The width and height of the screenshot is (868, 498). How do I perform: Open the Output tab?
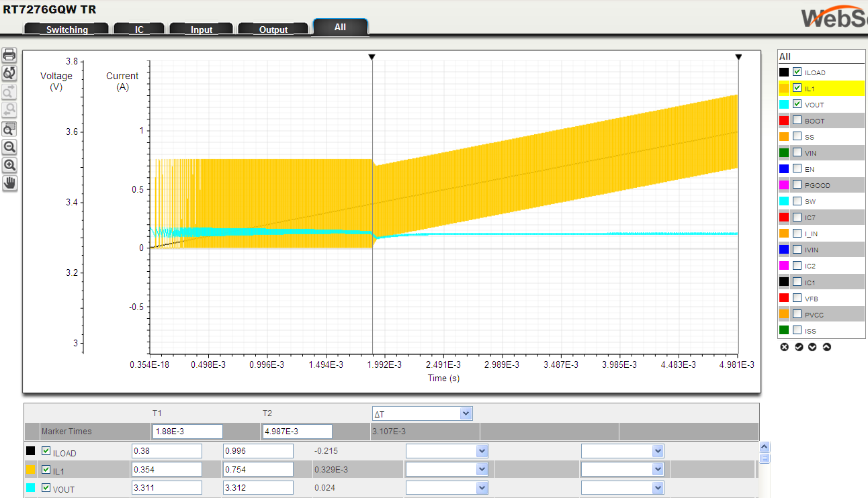coord(273,29)
